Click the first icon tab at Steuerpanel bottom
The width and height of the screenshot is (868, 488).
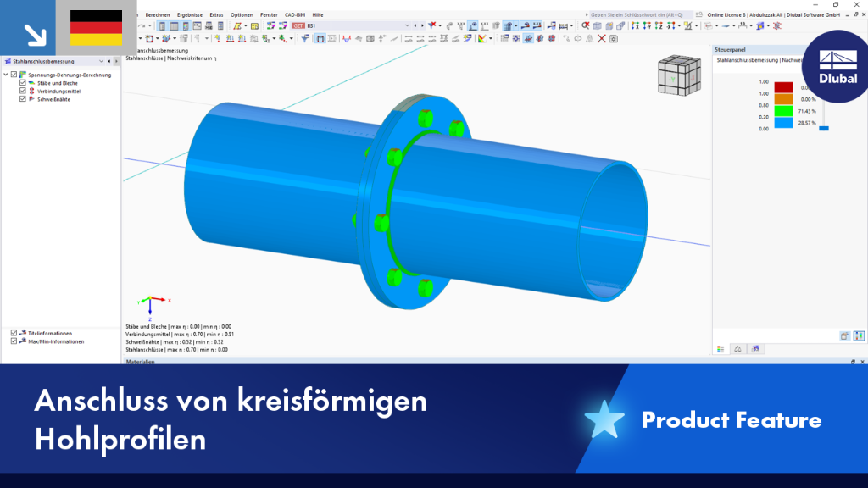(721, 349)
